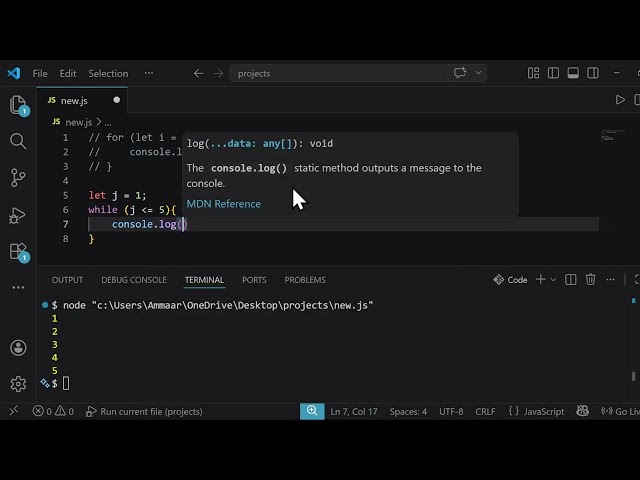Change indentation via Spaces: 4
Viewport: 640px width, 480px height.
[x=408, y=411]
